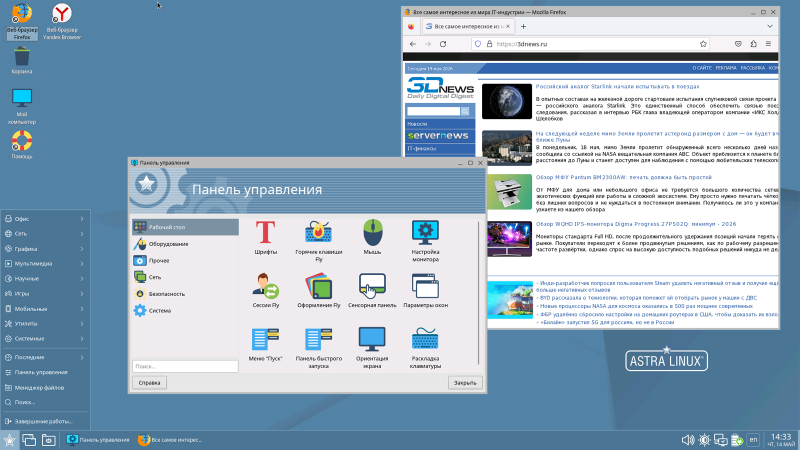The image size is (800, 450).
Task: Open Менеджер файлов from start menu
Action: pos(45,388)
